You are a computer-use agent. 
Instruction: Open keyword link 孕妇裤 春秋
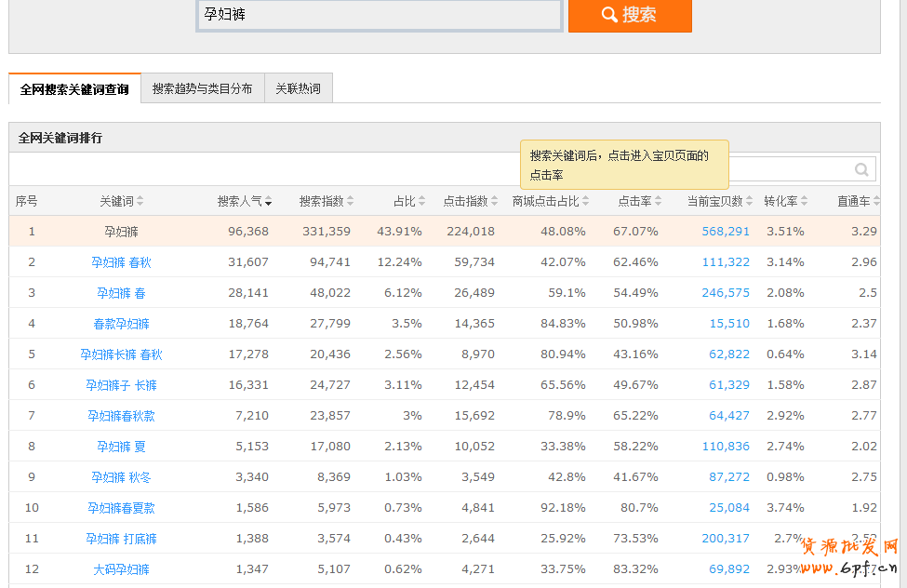point(121,262)
